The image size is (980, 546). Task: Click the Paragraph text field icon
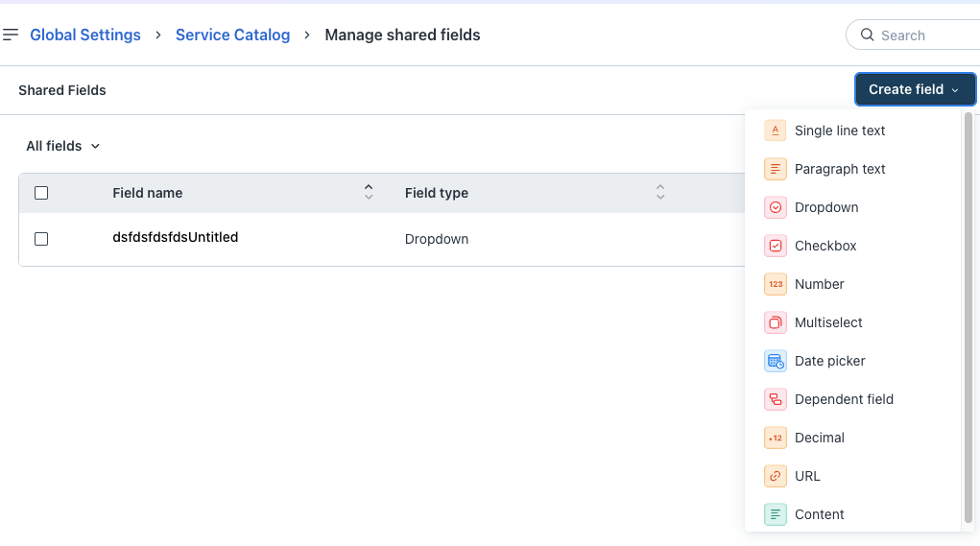point(775,169)
